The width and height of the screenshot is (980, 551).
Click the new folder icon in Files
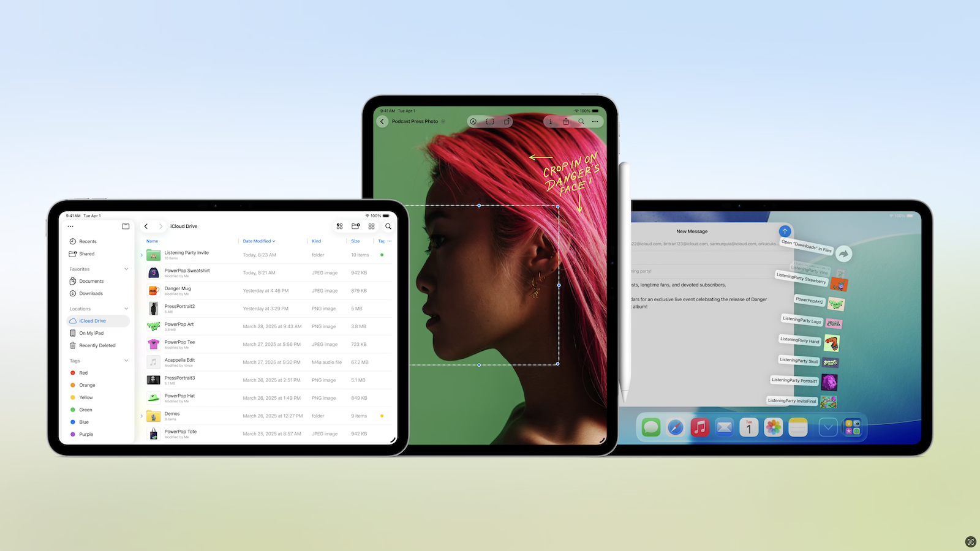[355, 227]
